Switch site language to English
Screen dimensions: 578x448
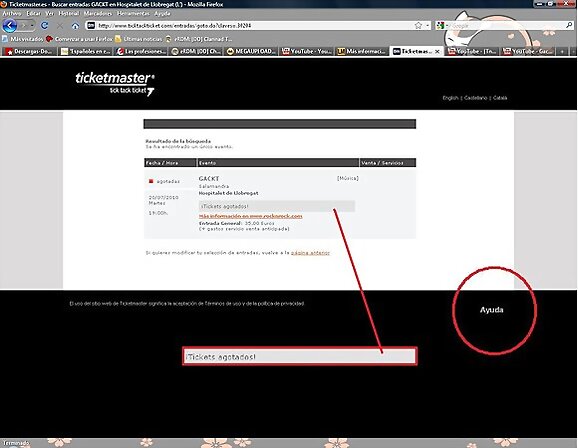(450, 98)
